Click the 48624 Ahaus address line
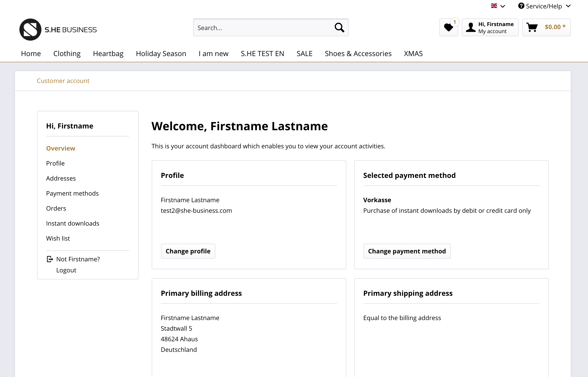The width and height of the screenshot is (588, 377). pyautogui.click(x=179, y=339)
